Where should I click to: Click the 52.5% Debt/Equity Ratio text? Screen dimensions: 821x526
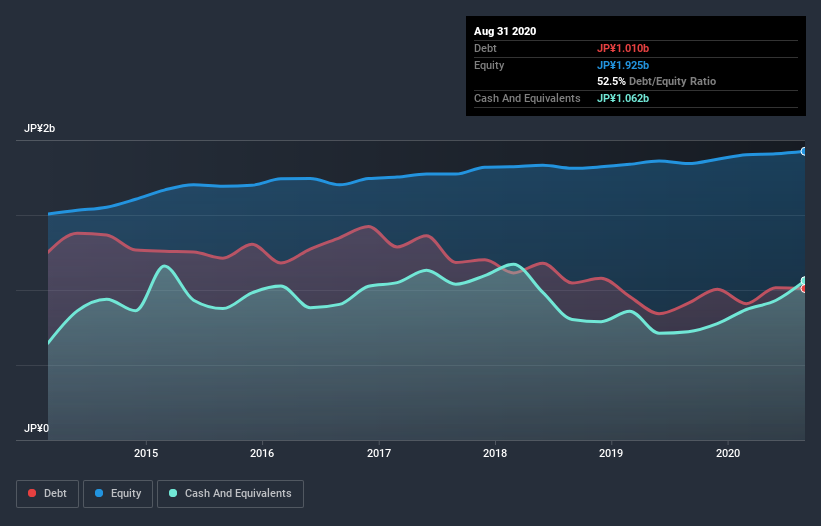(x=656, y=82)
